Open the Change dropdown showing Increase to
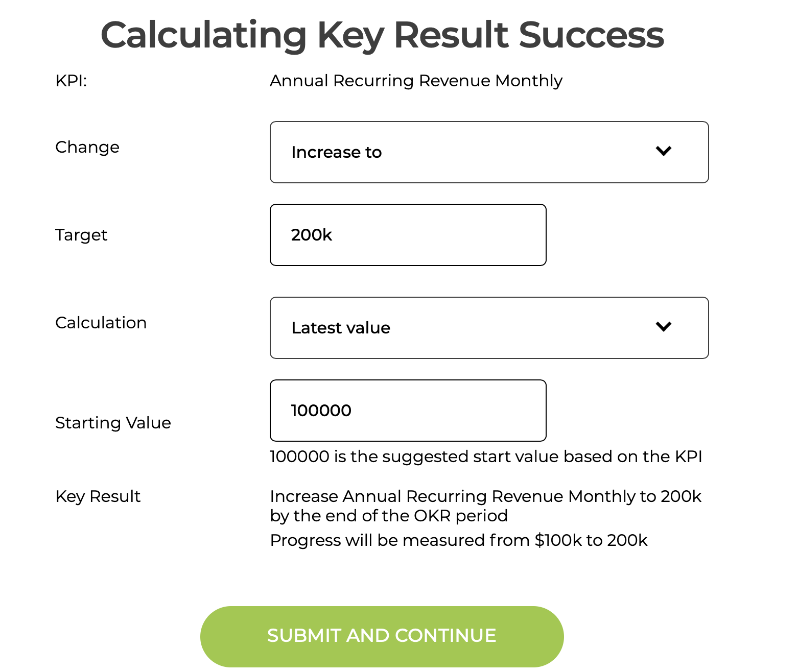 click(x=489, y=152)
